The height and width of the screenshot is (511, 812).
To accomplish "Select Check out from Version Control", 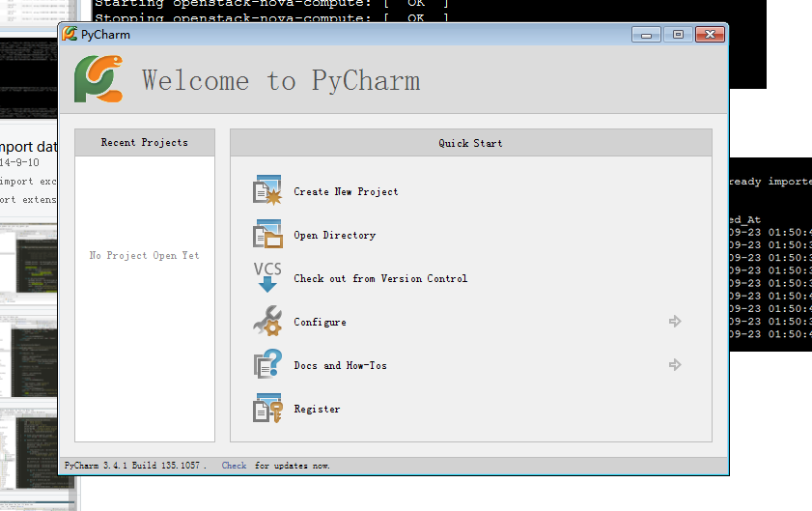I will (x=380, y=279).
